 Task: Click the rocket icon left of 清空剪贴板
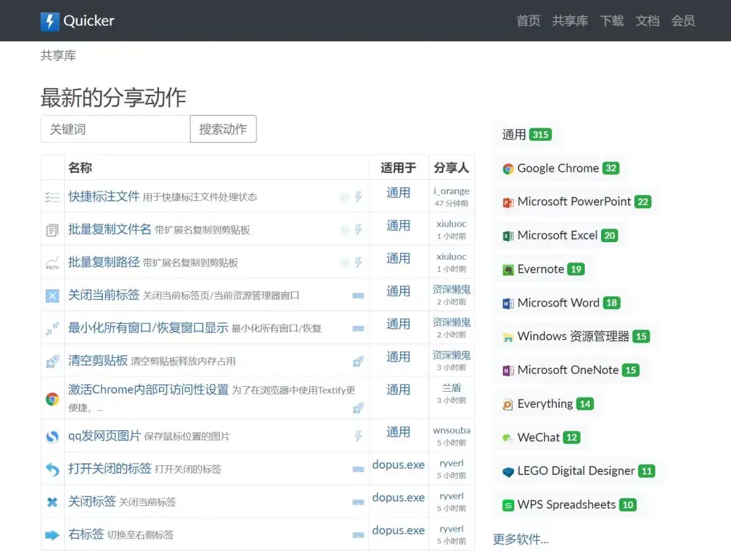(52, 362)
